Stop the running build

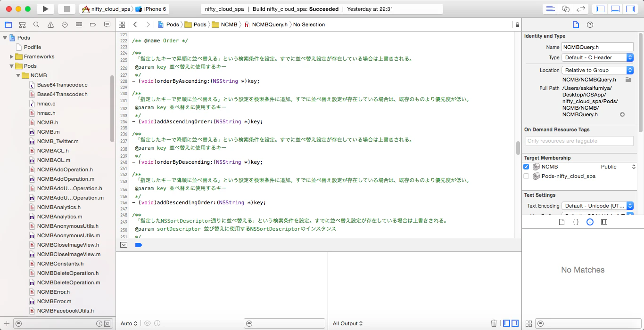66,9
